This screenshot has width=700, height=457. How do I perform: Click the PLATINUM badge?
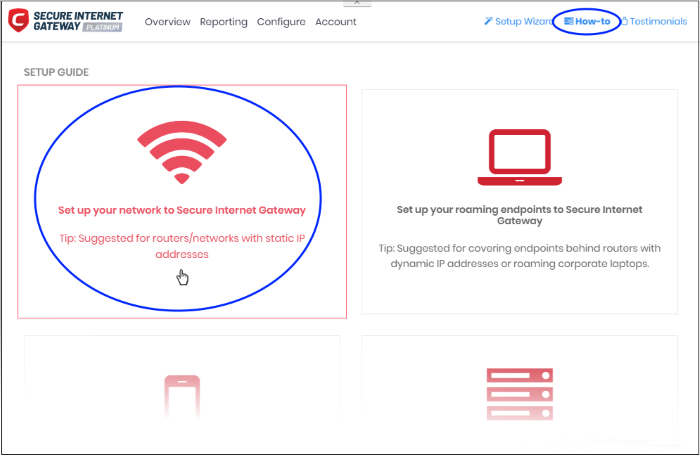tap(103, 27)
